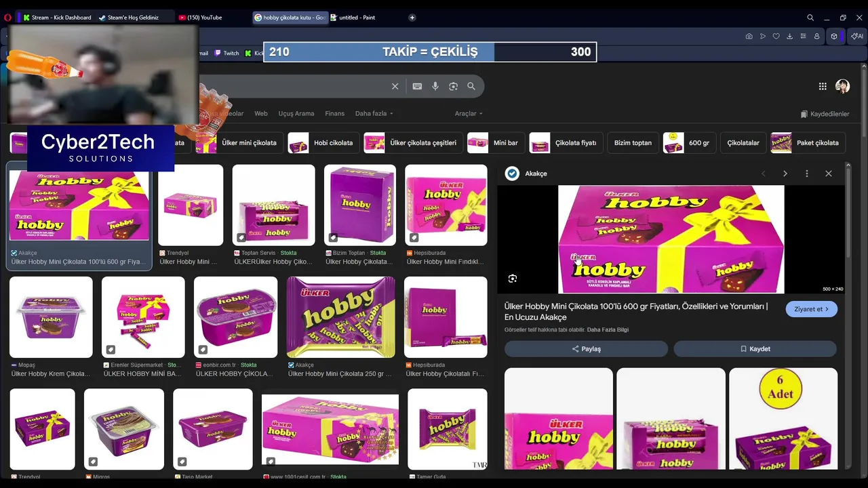Select the Çikolata fiyatı chip

[566, 143]
